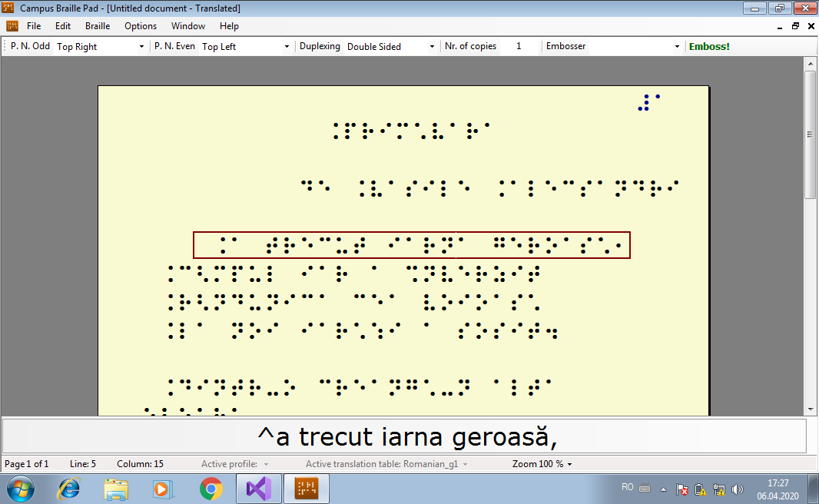Viewport: 819px width, 504px height.
Task: Click Active translation table Romanian_g1 selector
Action: point(386,464)
